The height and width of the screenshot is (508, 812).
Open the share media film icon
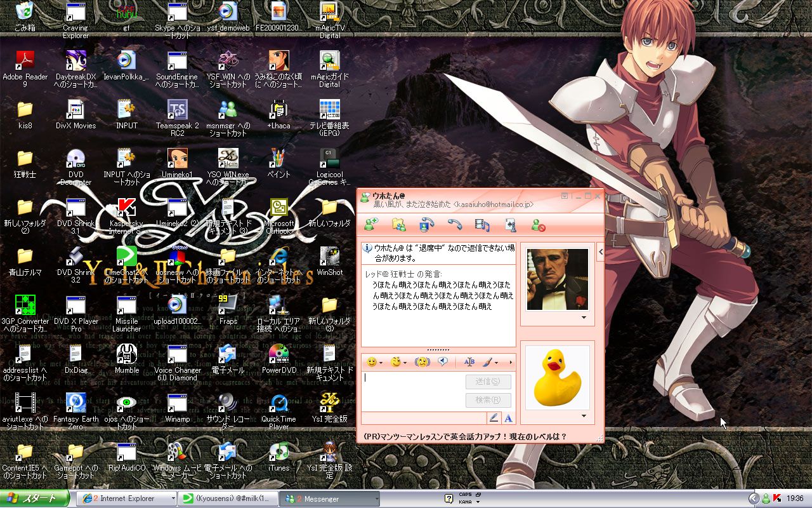point(483,224)
